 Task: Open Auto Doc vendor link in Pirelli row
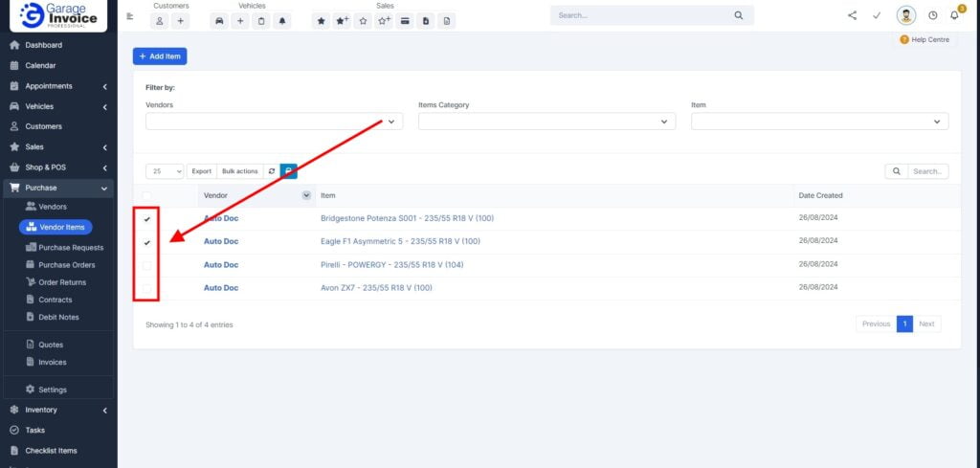pyautogui.click(x=221, y=265)
